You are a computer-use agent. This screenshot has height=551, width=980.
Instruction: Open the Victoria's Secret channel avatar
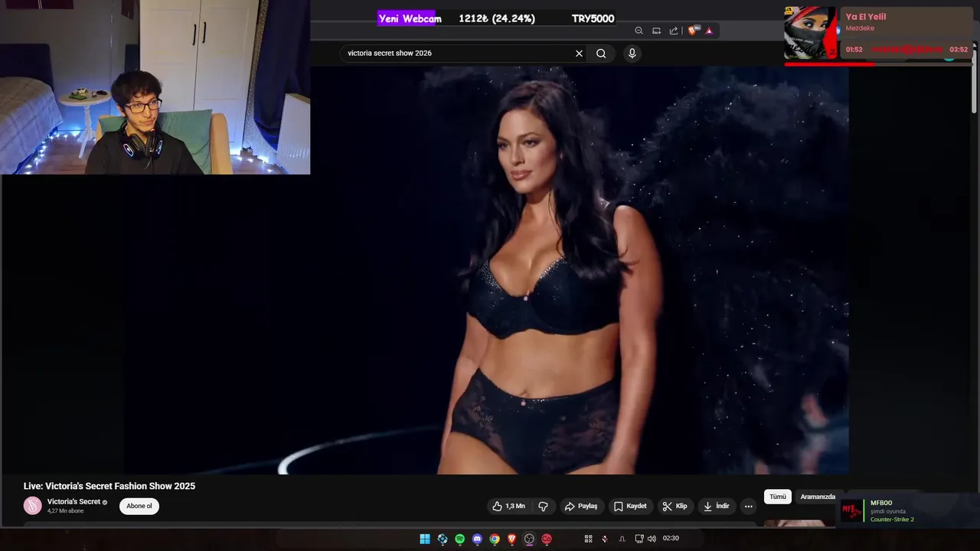[32, 506]
